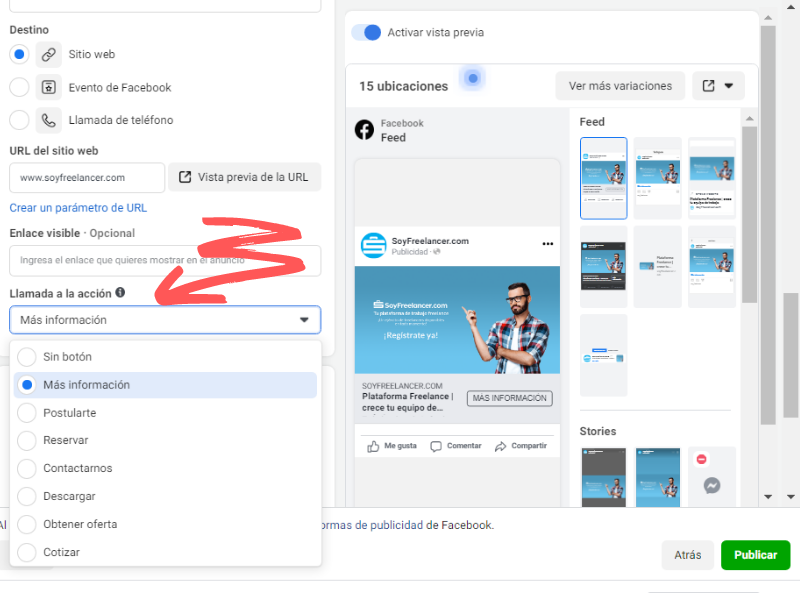The image size is (800, 600).
Task: Click the 15 ubicaciones heading
Action: [x=404, y=87]
